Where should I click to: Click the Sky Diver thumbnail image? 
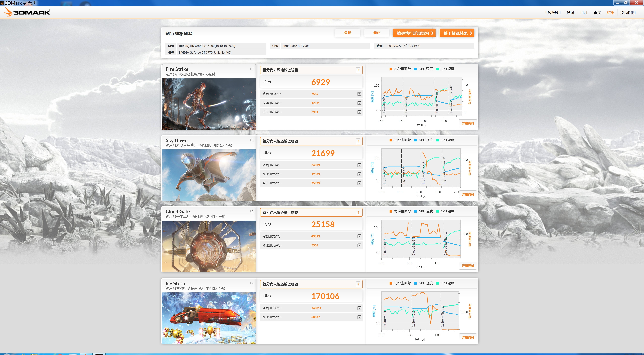(209, 175)
